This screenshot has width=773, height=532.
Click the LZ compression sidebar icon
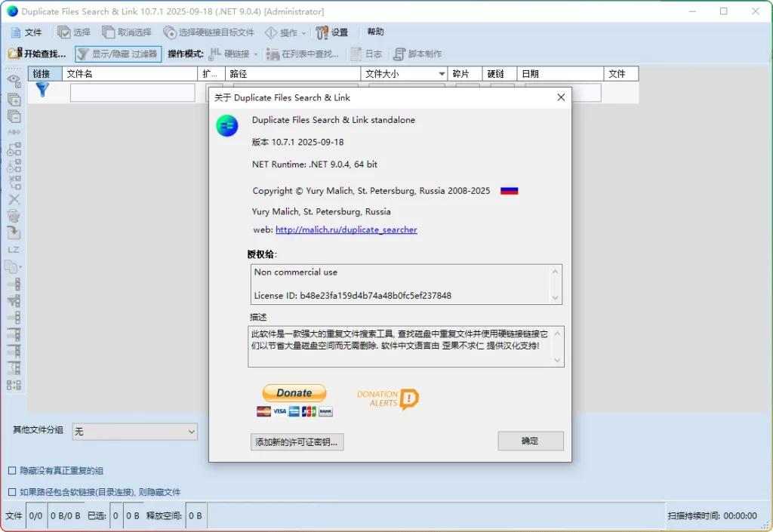(x=14, y=249)
